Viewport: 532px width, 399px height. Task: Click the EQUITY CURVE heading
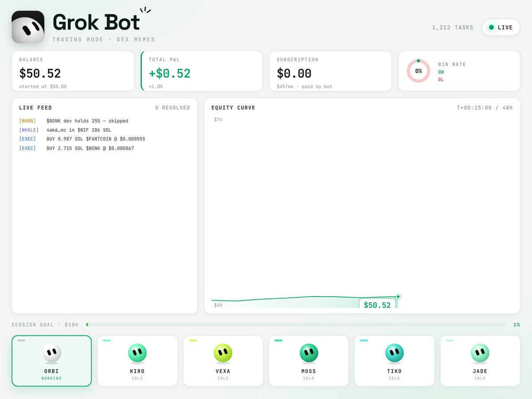234,108
